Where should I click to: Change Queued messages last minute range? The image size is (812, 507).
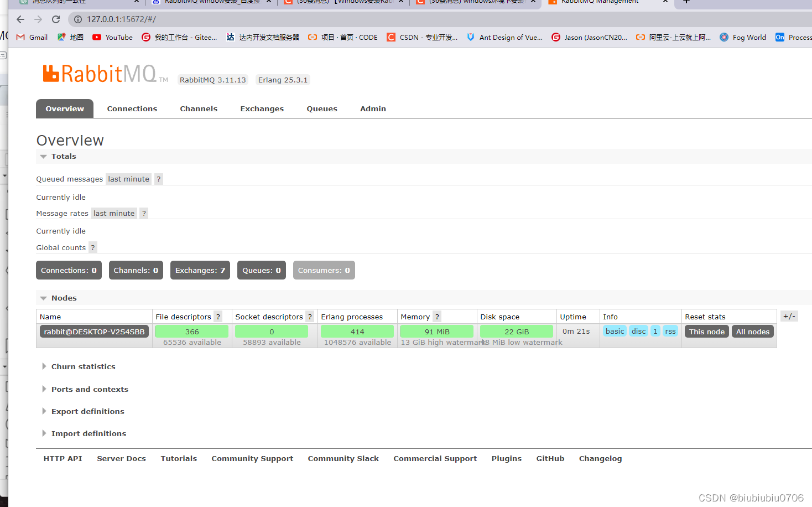pyautogui.click(x=129, y=179)
